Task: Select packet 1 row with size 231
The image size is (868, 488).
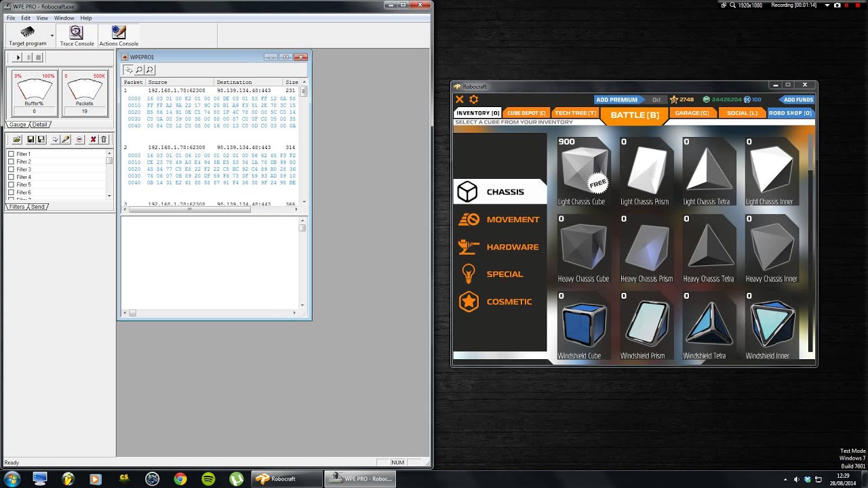Action: (209, 90)
